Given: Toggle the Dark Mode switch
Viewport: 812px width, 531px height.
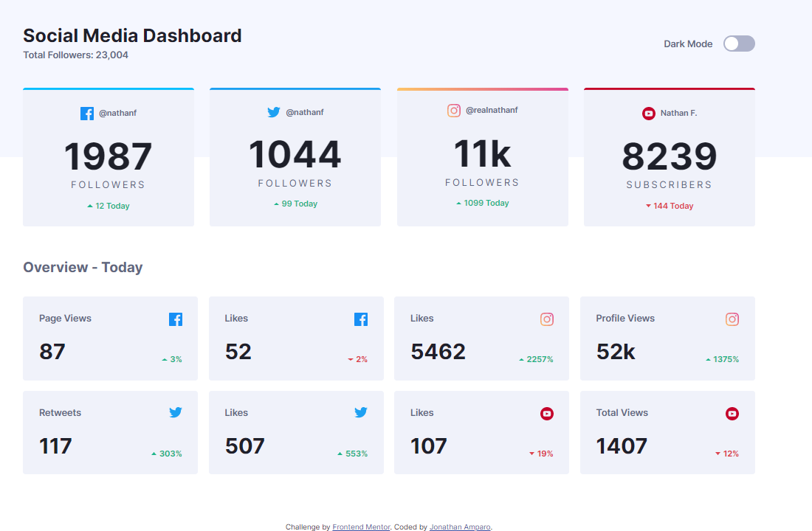Looking at the screenshot, I should tap(739, 44).
